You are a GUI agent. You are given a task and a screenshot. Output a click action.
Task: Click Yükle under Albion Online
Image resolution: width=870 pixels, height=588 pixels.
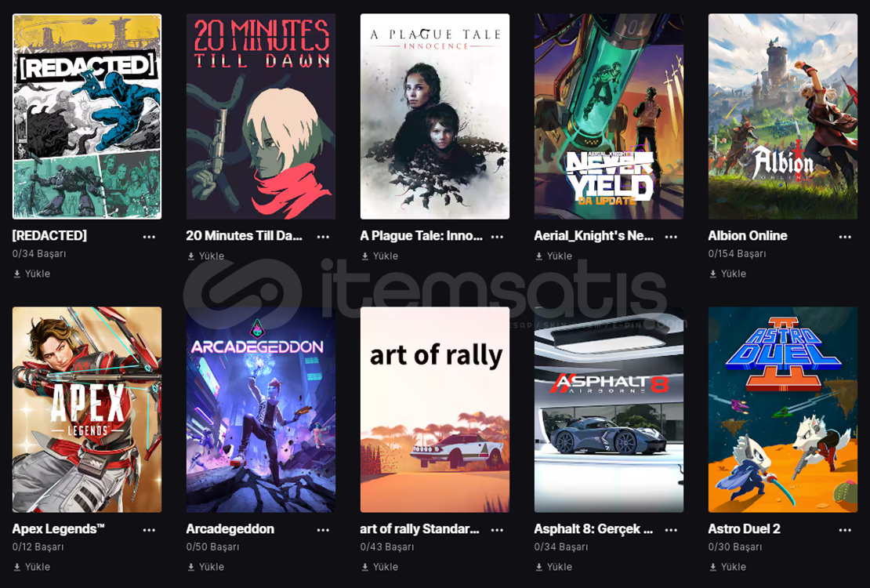point(727,274)
